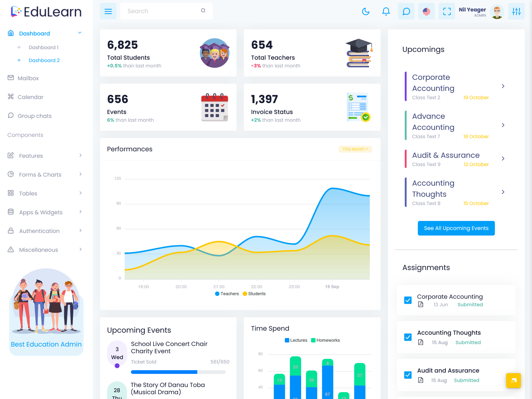Open Calendar menu item
Image resolution: width=532 pixels, height=399 pixels.
pos(31,97)
